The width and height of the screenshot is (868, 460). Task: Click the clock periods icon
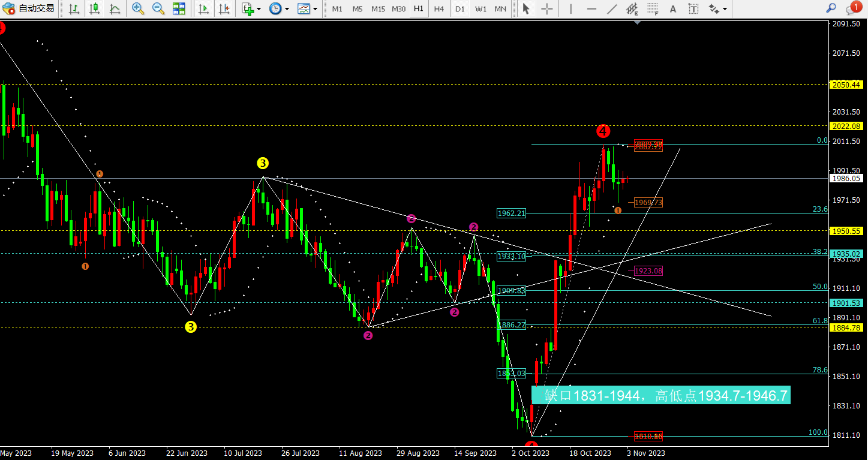275,8
